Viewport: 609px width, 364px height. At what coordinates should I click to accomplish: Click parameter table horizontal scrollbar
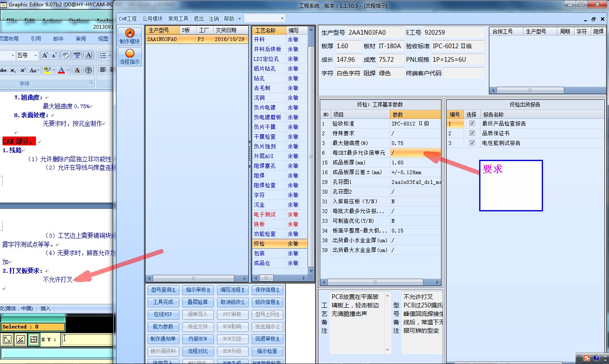(x=374, y=282)
